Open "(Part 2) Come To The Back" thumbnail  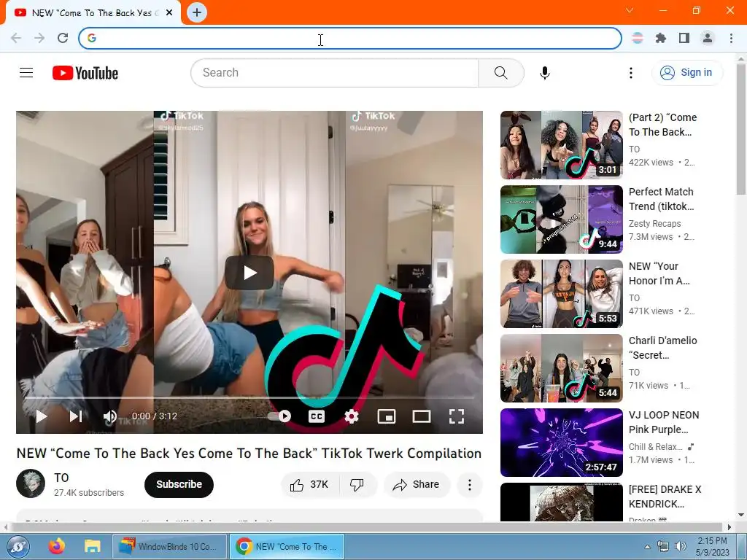[x=561, y=145]
